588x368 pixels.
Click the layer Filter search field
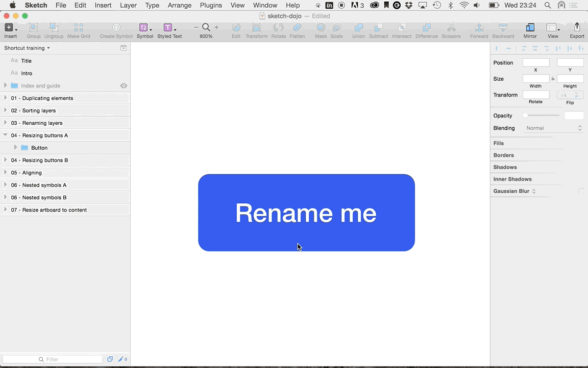pos(52,359)
